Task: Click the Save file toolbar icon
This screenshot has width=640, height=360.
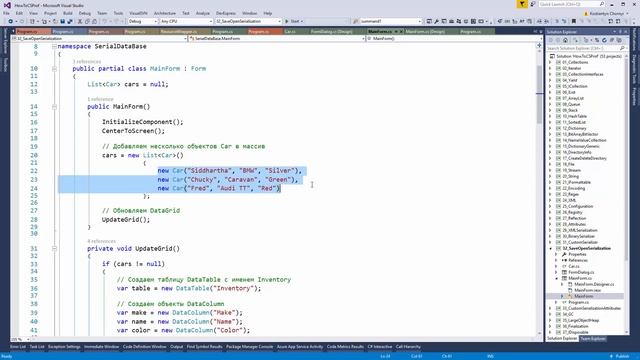Action: tap(62, 21)
